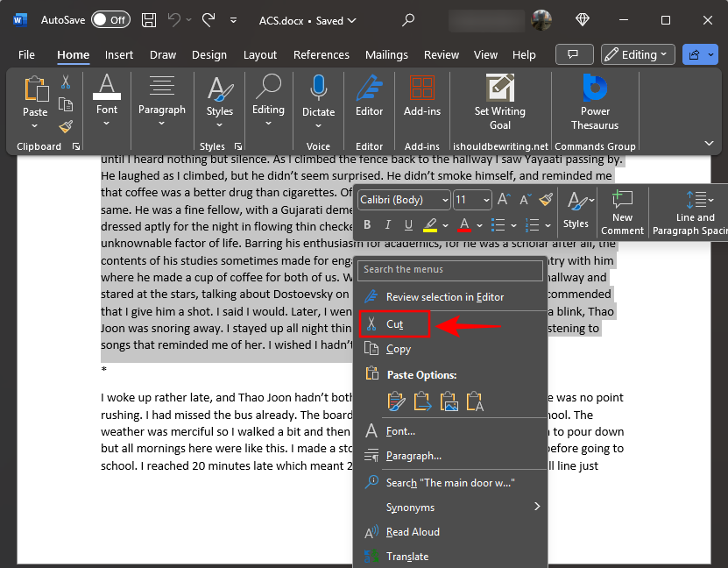Image resolution: width=728 pixels, height=568 pixels.
Task: Choose Copy in the context menu
Action: click(398, 349)
